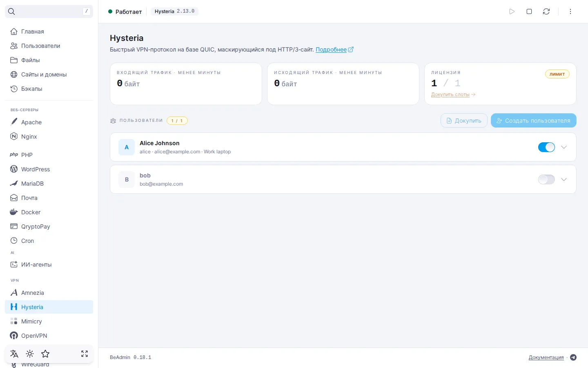Click the Amnezia logo icon
The height and width of the screenshot is (368, 588).
pyautogui.click(x=14, y=292)
